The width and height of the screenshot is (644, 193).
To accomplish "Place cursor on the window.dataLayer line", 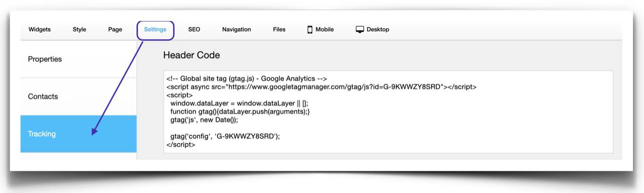I will coord(239,103).
